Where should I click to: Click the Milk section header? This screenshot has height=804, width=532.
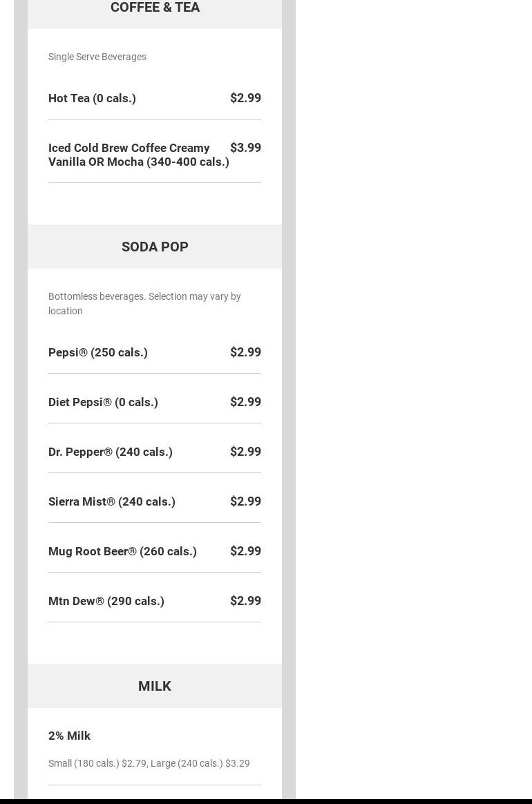(x=155, y=686)
